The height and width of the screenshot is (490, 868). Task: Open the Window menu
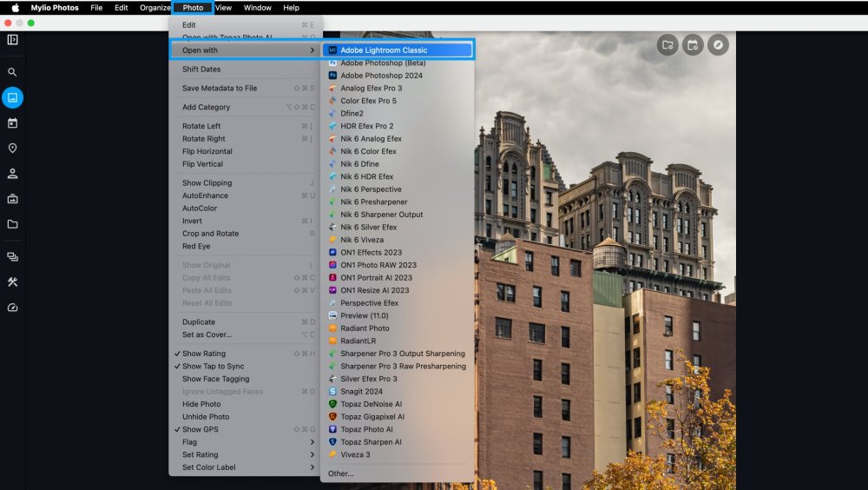click(258, 8)
